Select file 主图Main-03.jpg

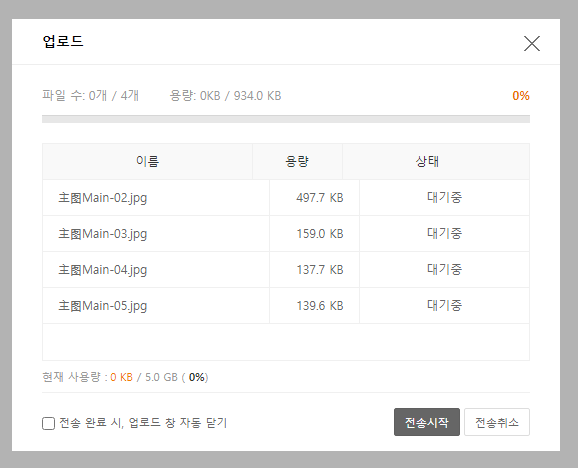coord(102,234)
